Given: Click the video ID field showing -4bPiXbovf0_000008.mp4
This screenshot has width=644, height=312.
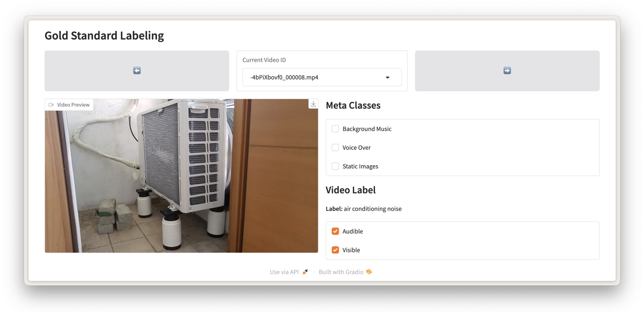Looking at the screenshot, I should click(322, 78).
